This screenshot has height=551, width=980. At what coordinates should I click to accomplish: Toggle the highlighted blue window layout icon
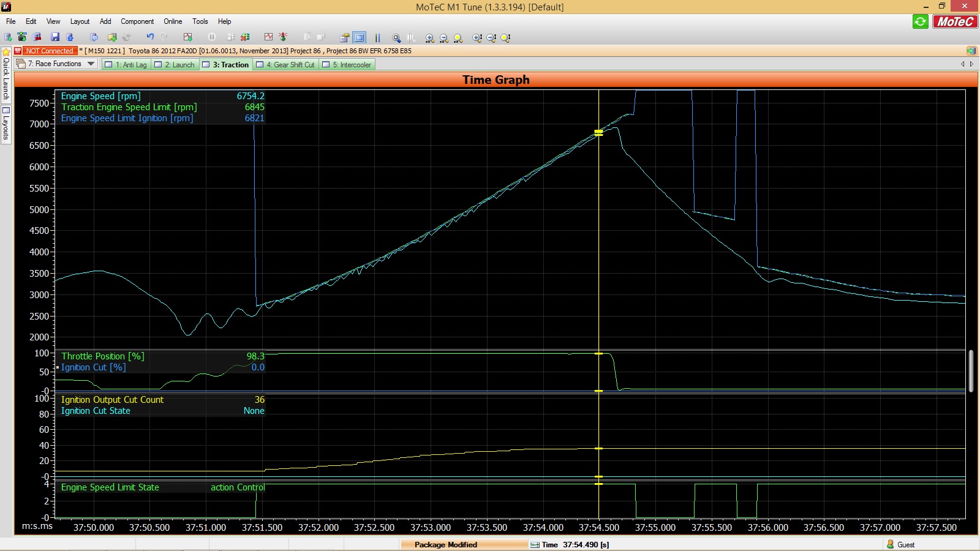click(360, 37)
